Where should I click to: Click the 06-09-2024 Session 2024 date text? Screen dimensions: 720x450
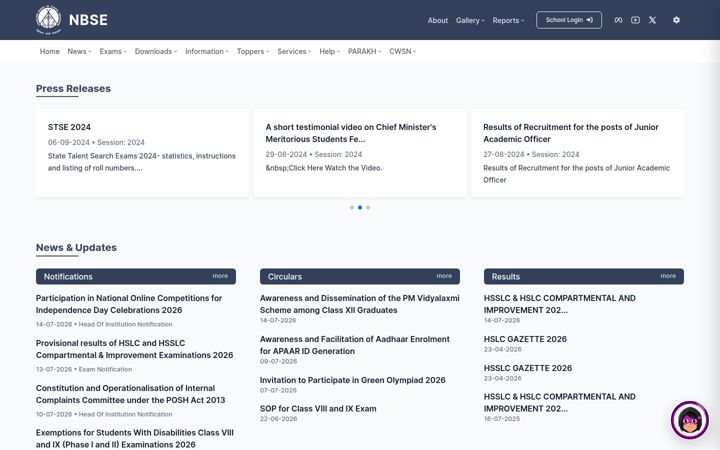(x=96, y=142)
